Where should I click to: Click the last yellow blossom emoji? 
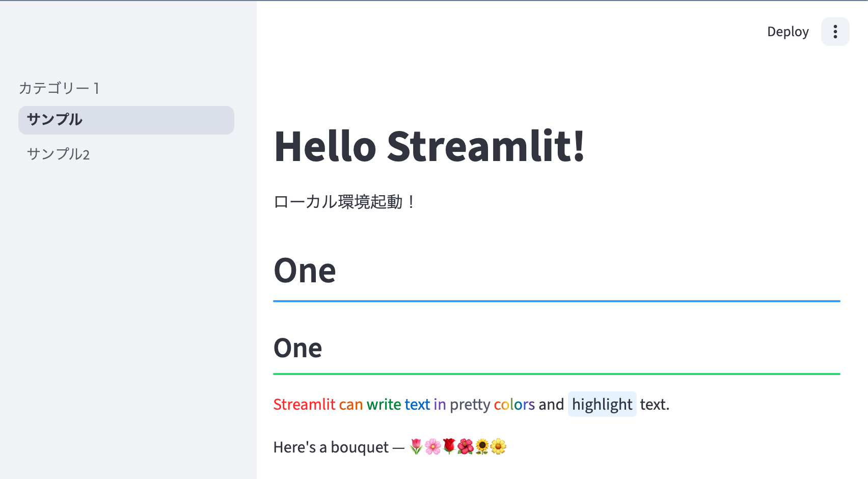498,447
